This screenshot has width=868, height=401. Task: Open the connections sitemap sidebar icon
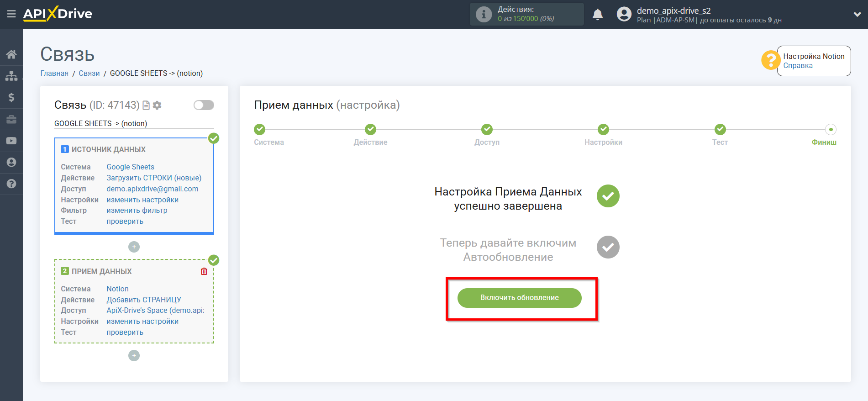point(11,76)
